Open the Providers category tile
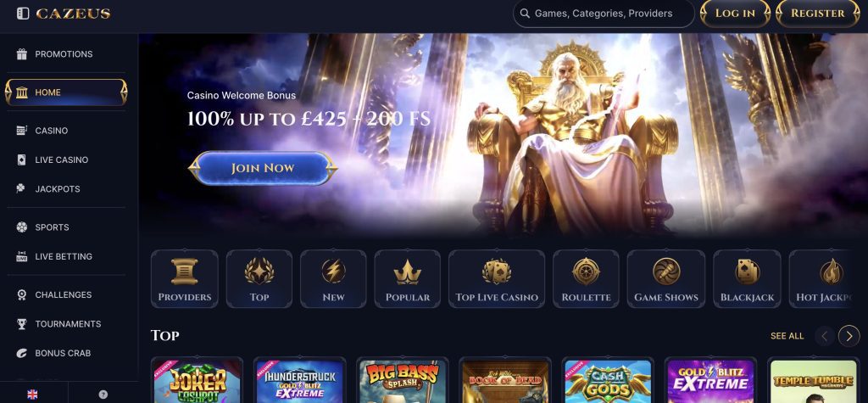 (x=184, y=279)
